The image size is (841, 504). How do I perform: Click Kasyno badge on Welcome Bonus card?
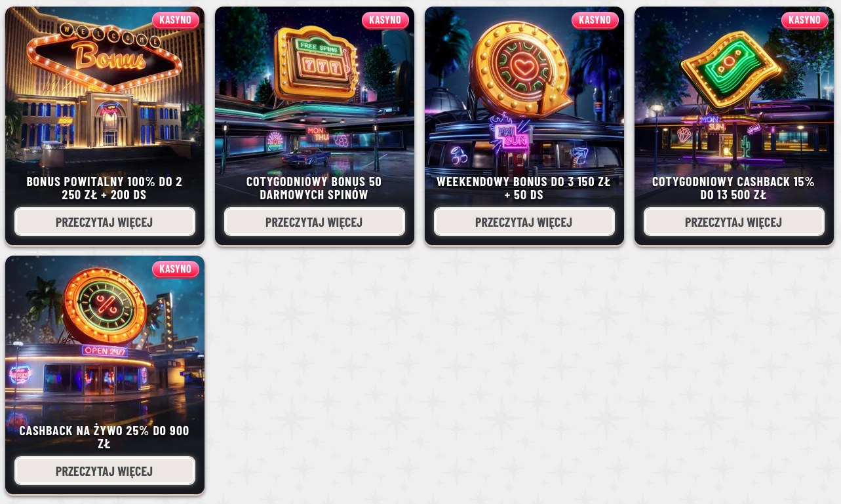[x=176, y=20]
